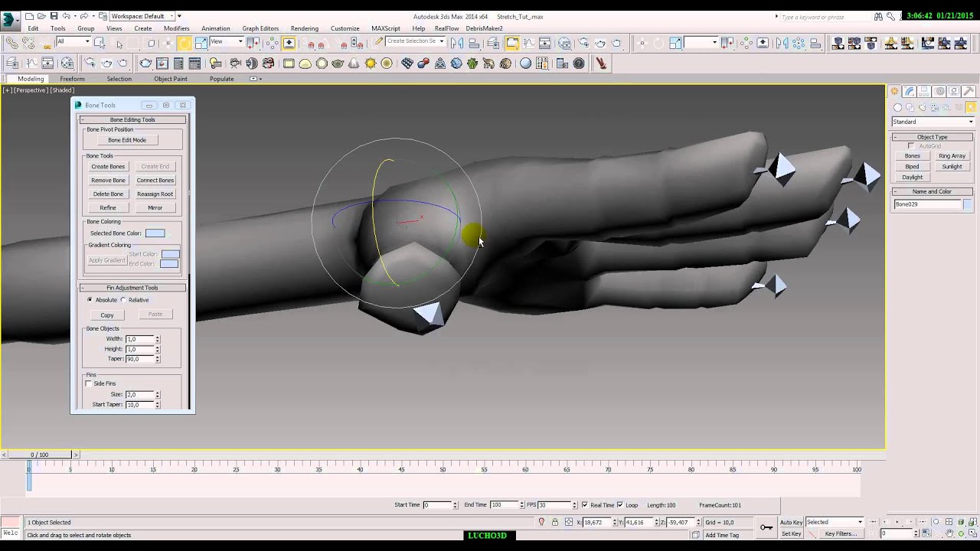Click the Select and Scale tool icon

click(201, 43)
